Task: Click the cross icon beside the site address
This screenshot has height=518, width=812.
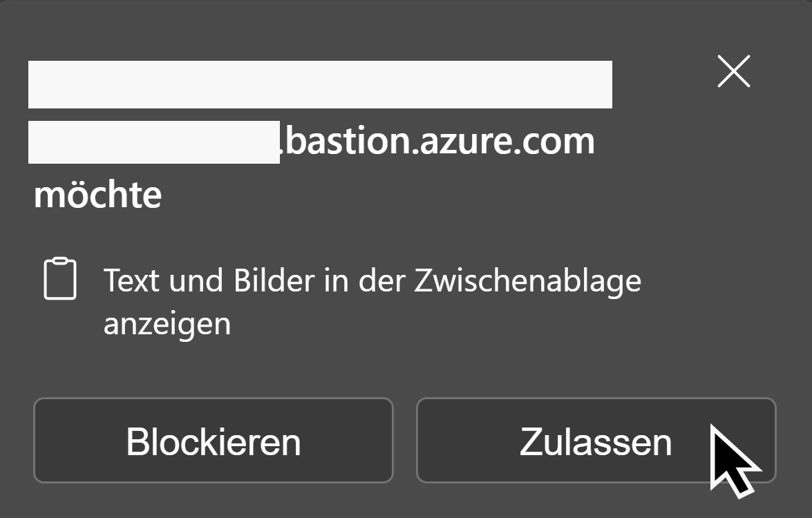Action: point(733,72)
